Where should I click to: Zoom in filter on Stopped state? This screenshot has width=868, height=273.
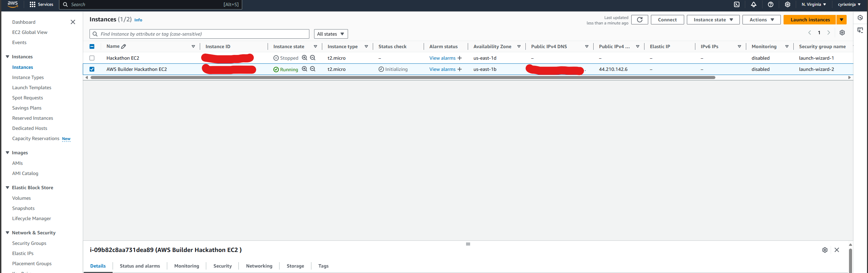pyautogui.click(x=305, y=58)
